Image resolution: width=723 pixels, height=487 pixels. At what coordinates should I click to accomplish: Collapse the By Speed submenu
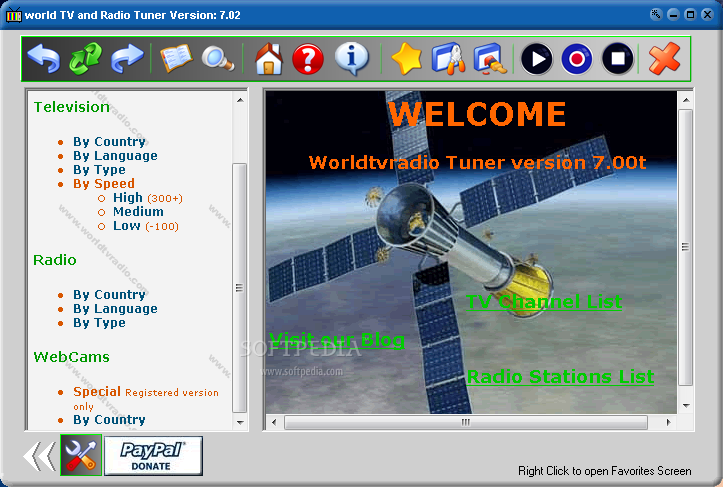point(104,184)
